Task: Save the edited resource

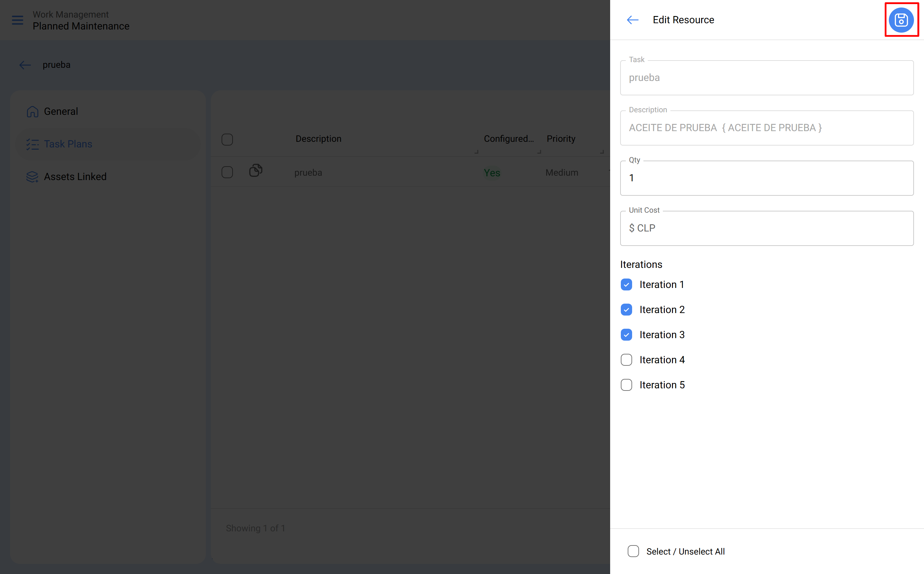Action: pos(901,20)
